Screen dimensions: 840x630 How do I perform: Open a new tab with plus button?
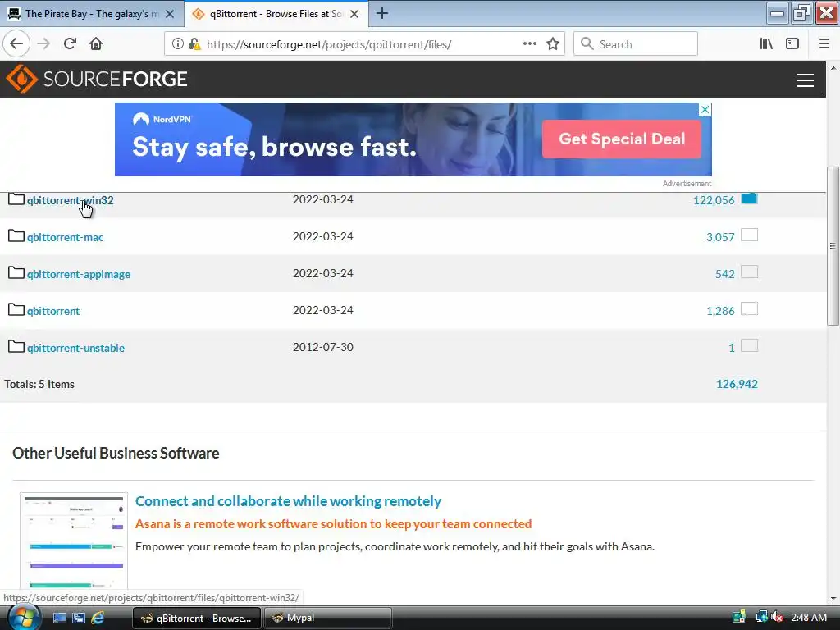click(382, 13)
